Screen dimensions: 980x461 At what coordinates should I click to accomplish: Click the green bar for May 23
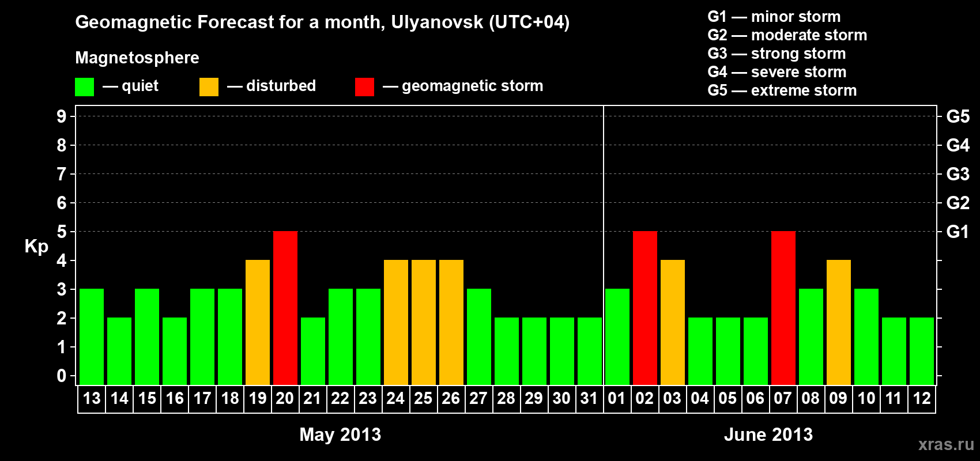(368, 337)
